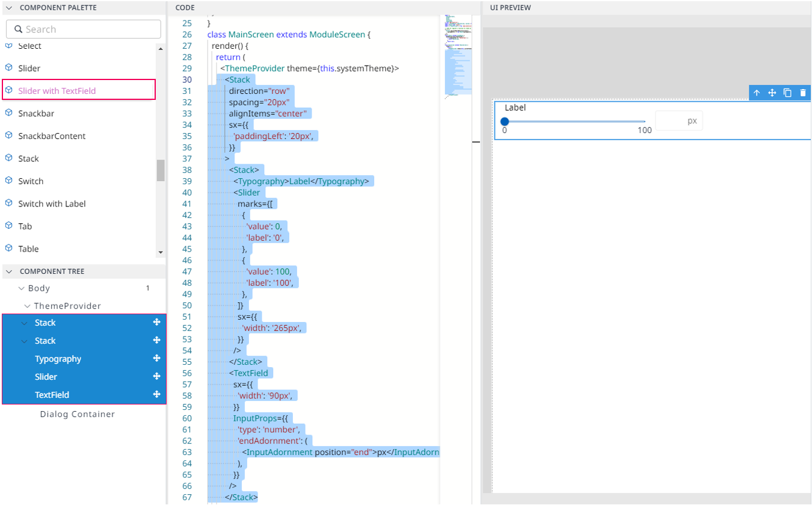Click the magnifier icon in the palette search
This screenshot has width=812, height=508.
click(x=18, y=29)
